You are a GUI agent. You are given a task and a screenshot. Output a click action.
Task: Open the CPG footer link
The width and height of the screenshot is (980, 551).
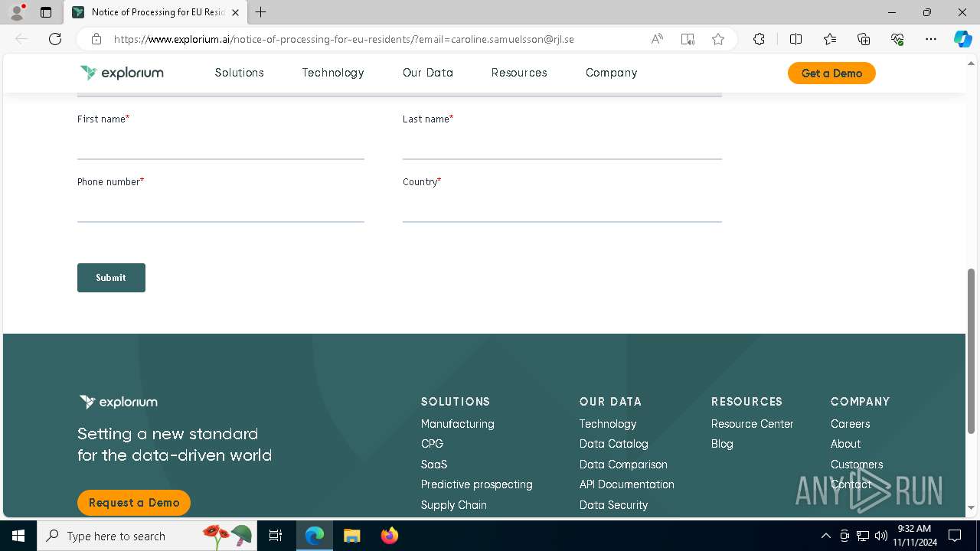click(x=432, y=444)
